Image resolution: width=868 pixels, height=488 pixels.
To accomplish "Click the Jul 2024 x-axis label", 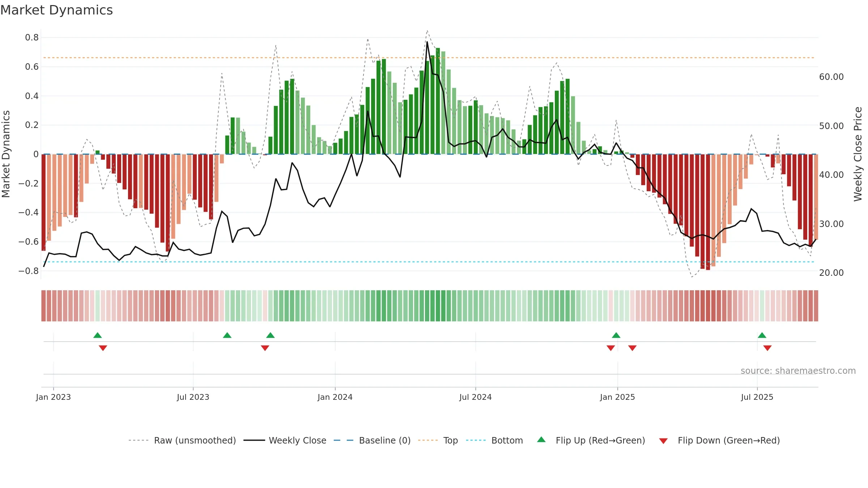I will [x=476, y=397].
